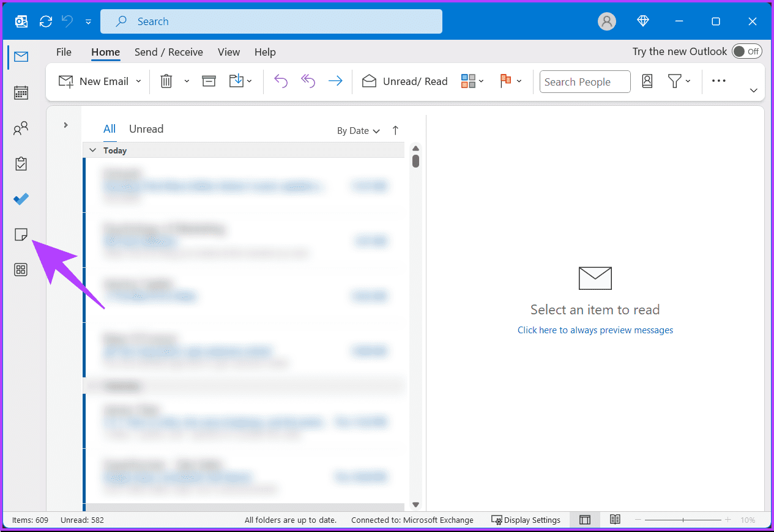This screenshot has width=774, height=532.
Task: Mark messages with the Unread/Read toggle
Action: click(x=404, y=81)
